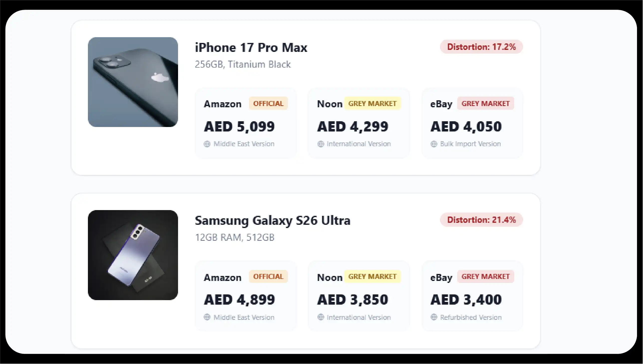Click the iPhone 17 Pro Max title
The width and height of the screenshot is (643, 364).
[251, 47]
